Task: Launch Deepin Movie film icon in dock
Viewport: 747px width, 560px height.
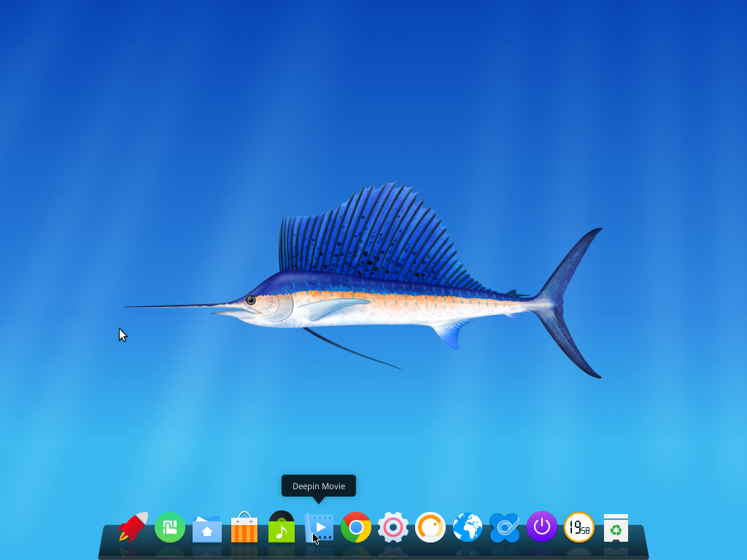Action: (x=319, y=528)
